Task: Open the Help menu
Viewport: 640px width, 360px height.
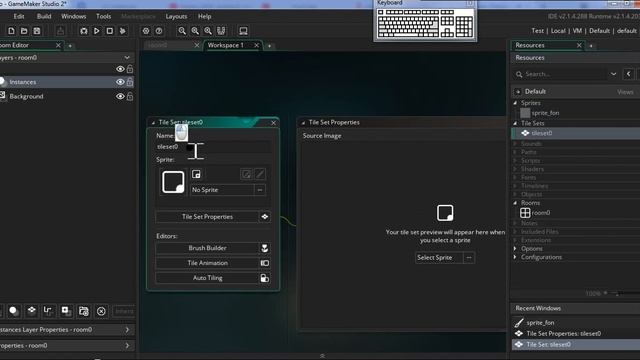Action: (204, 16)
